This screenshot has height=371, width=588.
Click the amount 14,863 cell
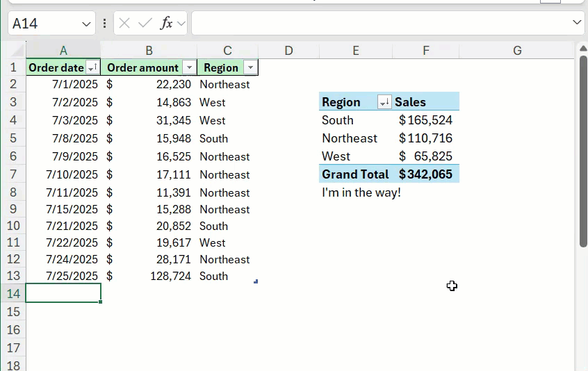coord(149,102)
